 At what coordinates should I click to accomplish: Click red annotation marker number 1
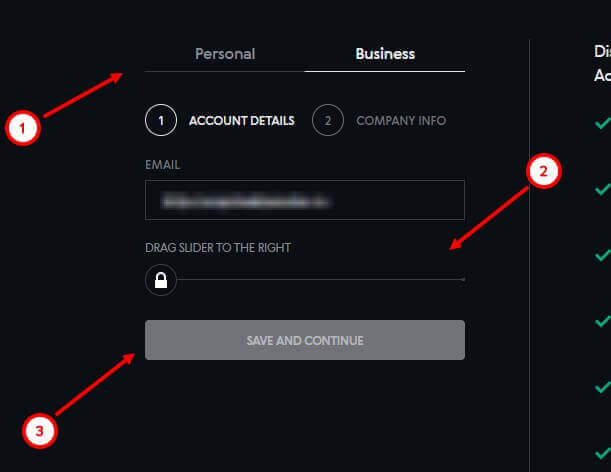click(x=22, y=129)
